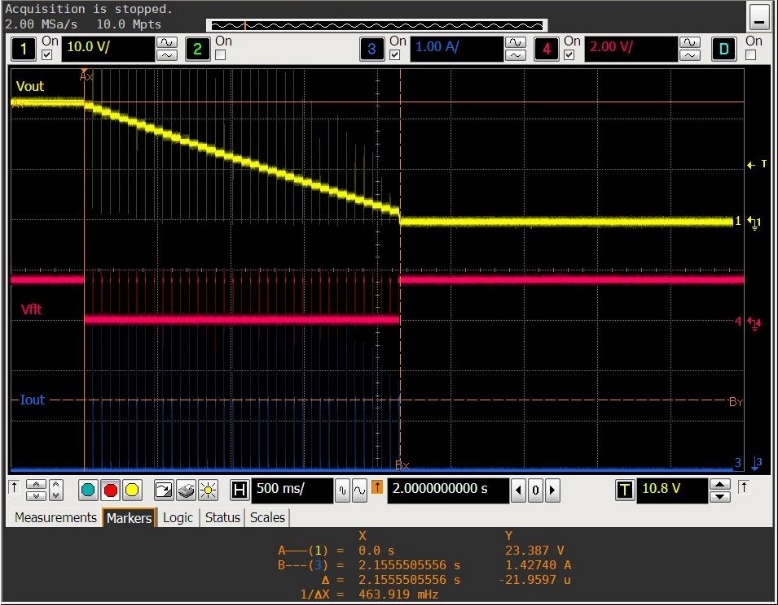Shift horizontal delay using the right arrow
Screen dimensions: 778x605
coord(552,490)
